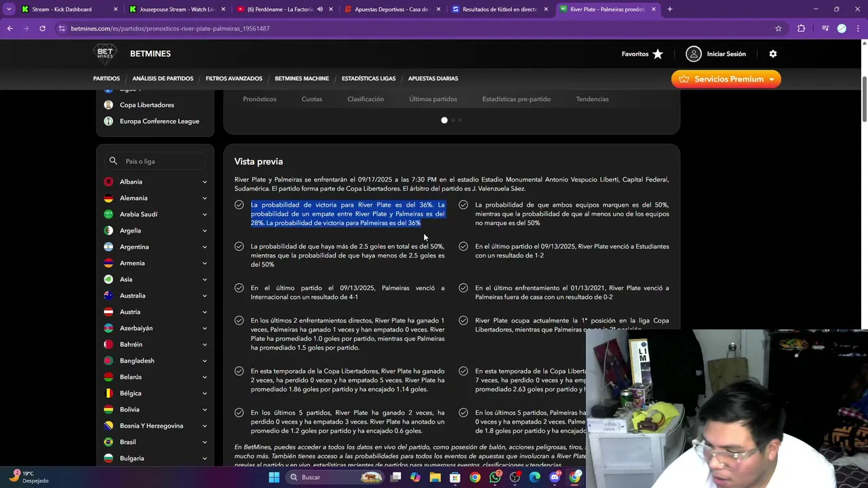Image resolution: width=868 pixels, height=488 pixels.
Task: Click the Albania flag icon
Action: 108,182
